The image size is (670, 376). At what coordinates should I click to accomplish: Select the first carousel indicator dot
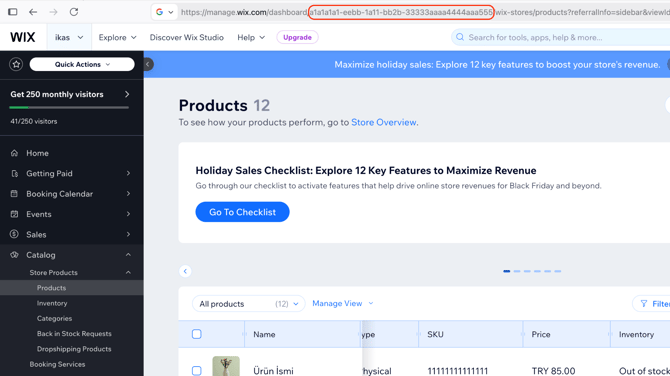506,271
